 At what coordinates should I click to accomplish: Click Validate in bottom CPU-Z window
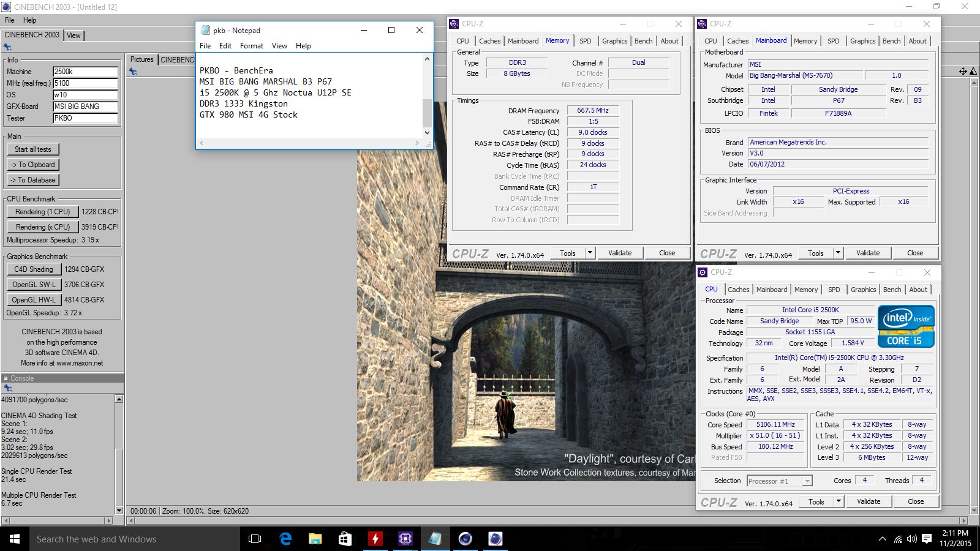869,501
